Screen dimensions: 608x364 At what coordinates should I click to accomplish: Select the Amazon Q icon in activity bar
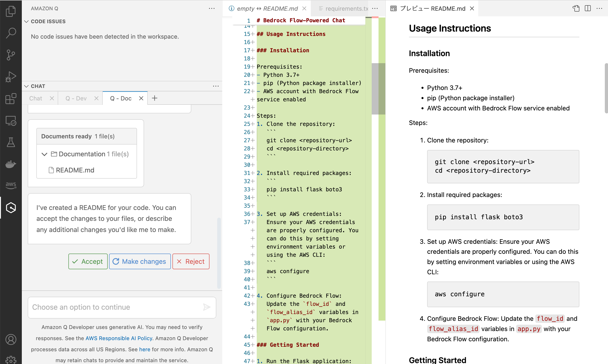point(11,207)
